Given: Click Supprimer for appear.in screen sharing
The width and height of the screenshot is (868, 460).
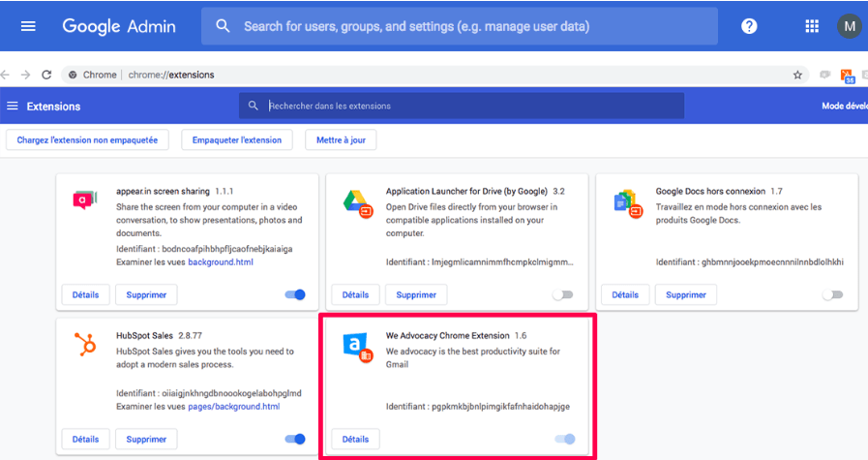Looking at the screenshot, I should (146, 294).
